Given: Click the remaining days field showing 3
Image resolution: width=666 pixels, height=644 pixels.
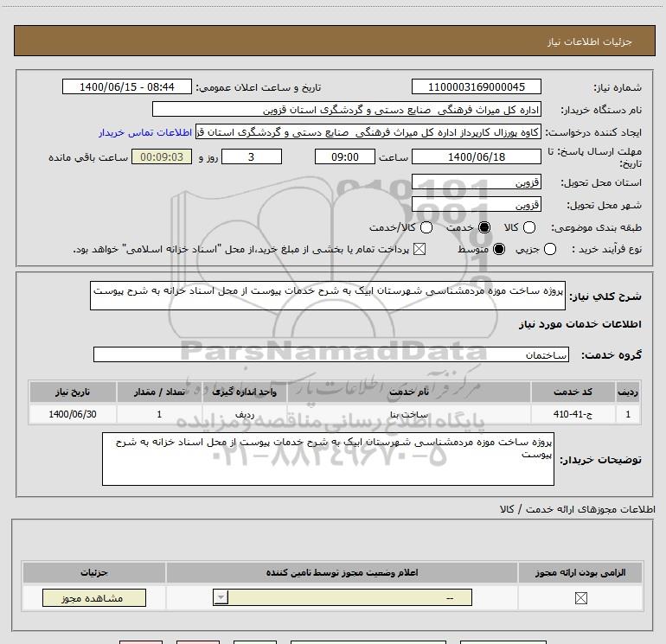Looking at the screenshot, I should point(252,157).
